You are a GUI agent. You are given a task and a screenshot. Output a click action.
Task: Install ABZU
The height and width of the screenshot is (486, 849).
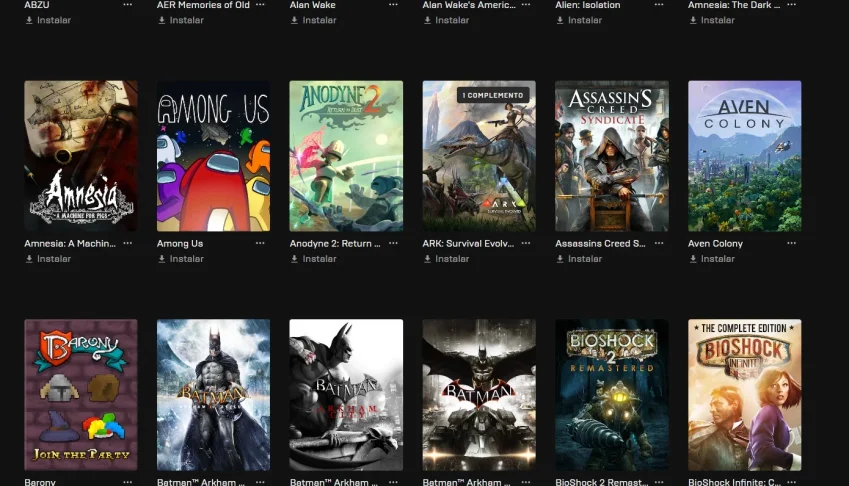(48, 21)
